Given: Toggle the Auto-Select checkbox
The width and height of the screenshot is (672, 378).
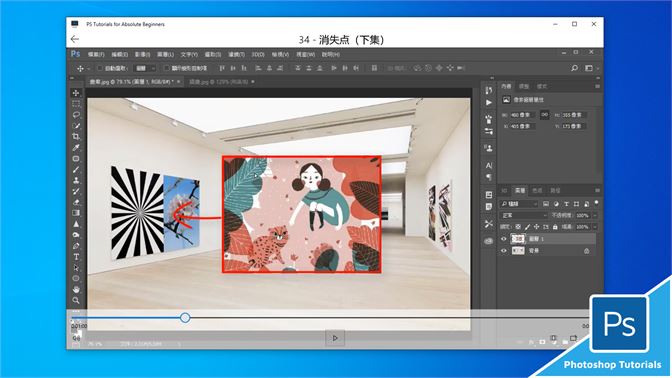Looking at the screenshot, I should (99, 68).
